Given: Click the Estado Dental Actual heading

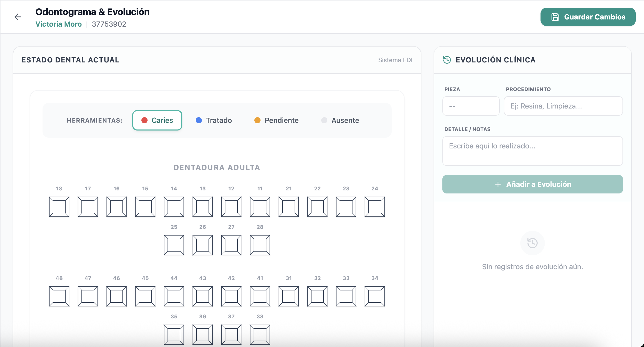Looking at the screenshot, I should (70, 60).
